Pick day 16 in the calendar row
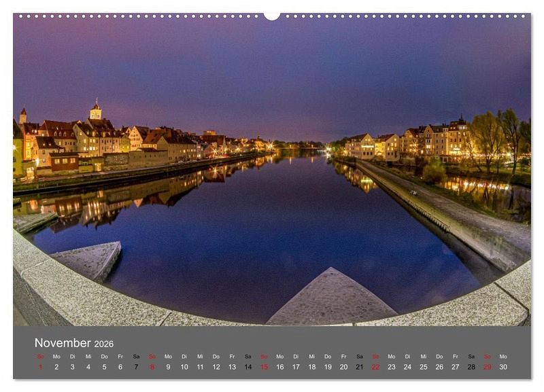This screenshot has height=392, width=544. (280, 367)
